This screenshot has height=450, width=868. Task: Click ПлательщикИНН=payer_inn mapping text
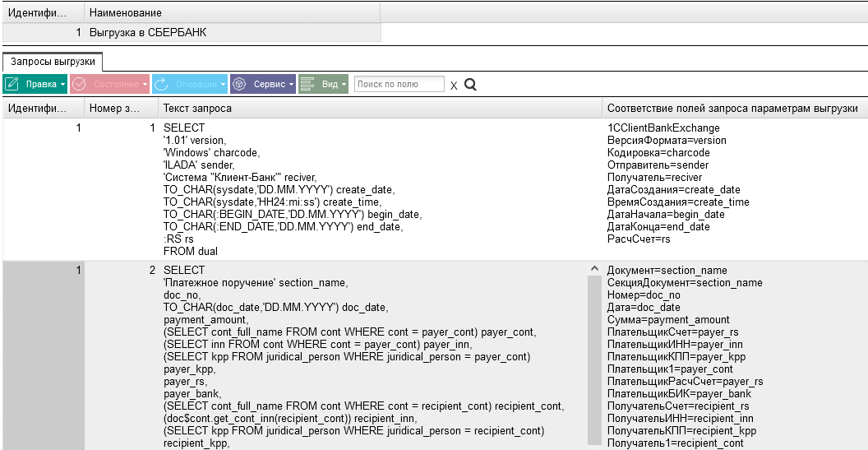675,345
